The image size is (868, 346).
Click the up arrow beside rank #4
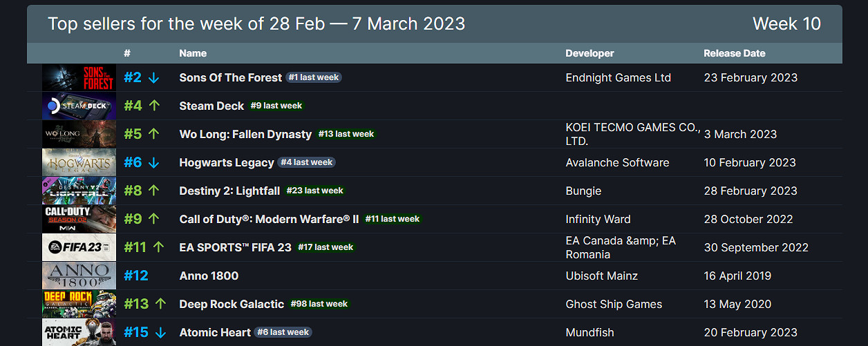pos(153,106)
